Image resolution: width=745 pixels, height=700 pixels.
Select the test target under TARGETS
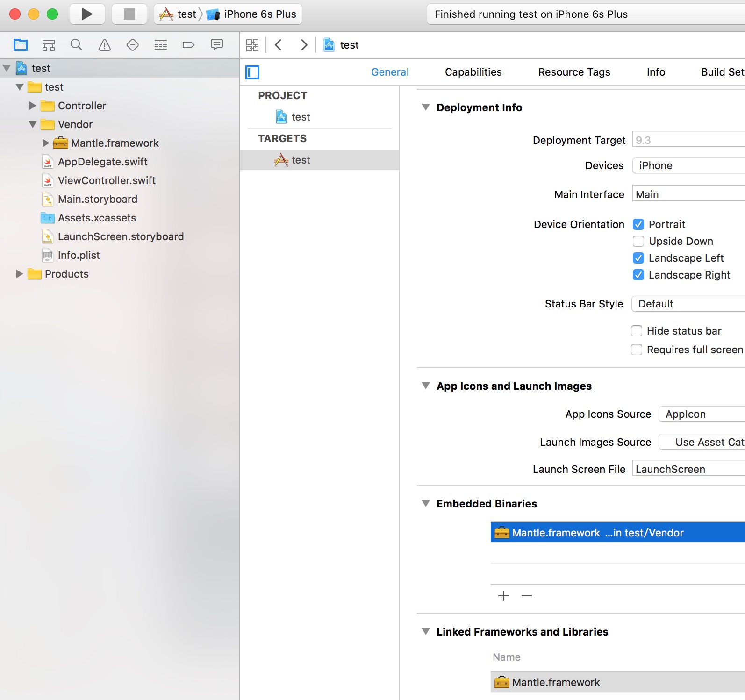(x=320, y=160)
